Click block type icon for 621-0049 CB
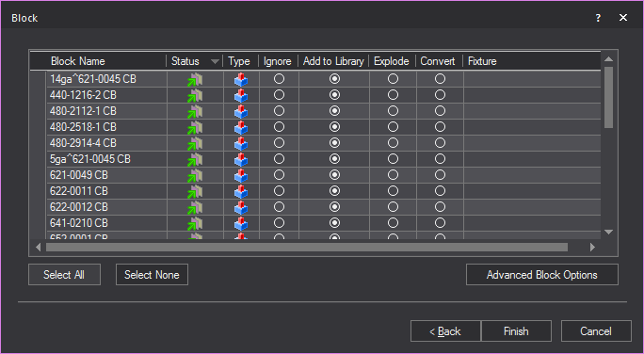Image resolution: width=644 pixels, height=354 pixels. (241, 175)
